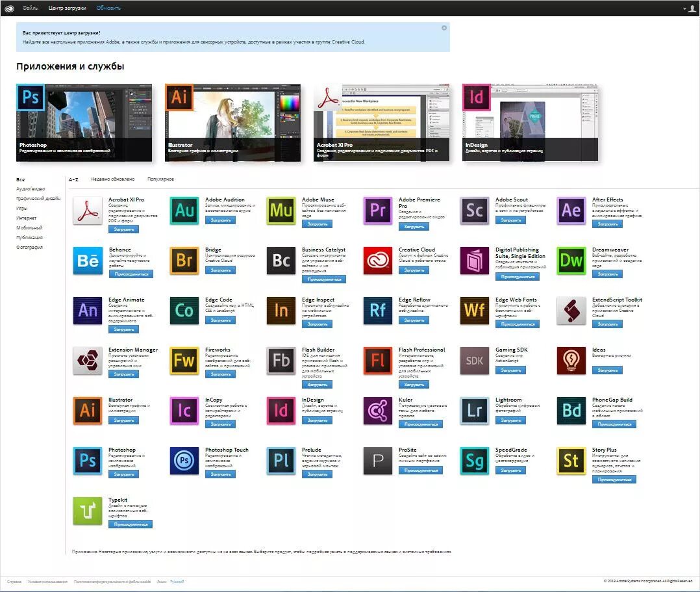Select the Edge Reflow Rf icon
The width and height of the screenshot is (700, 592).
[x=378, y=311]
